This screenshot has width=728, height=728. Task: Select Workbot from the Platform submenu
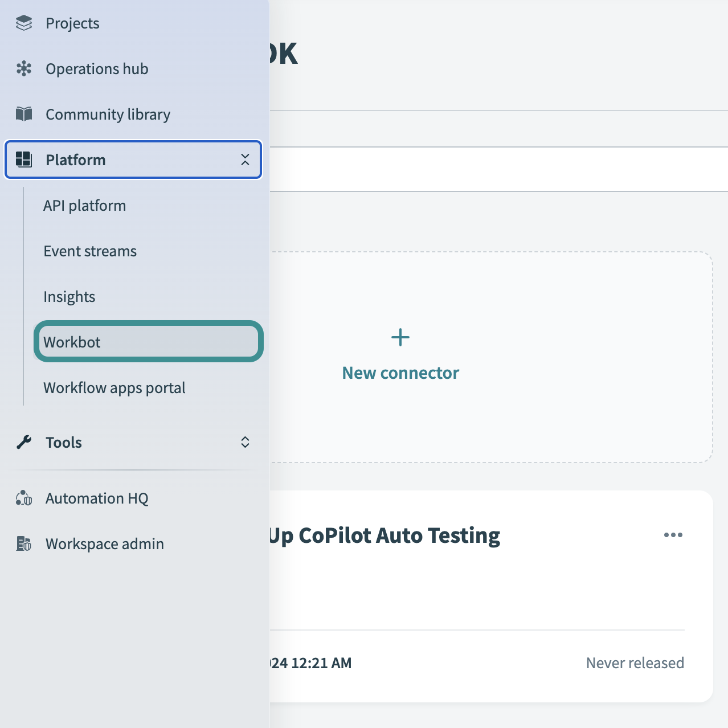(x=72, y=341)
